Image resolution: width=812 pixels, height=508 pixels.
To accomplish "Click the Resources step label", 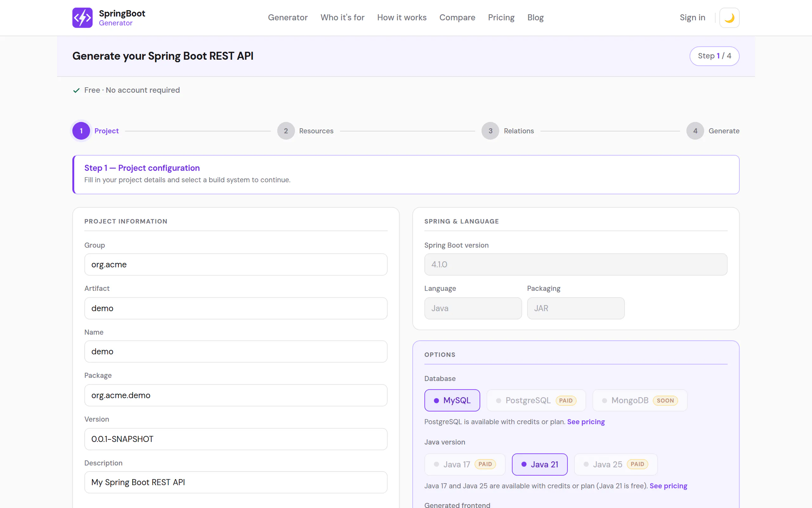I will click(x=316, y=131).
